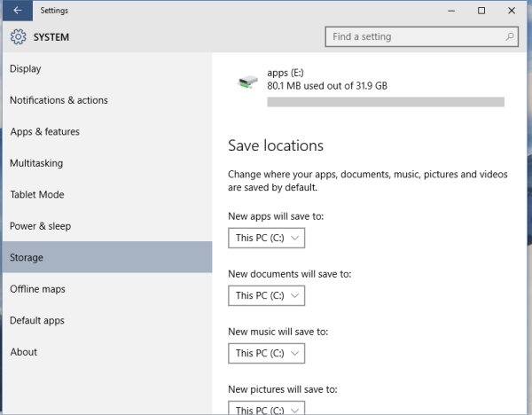Select the Storage category
The image size is (532, 415).
107,257
